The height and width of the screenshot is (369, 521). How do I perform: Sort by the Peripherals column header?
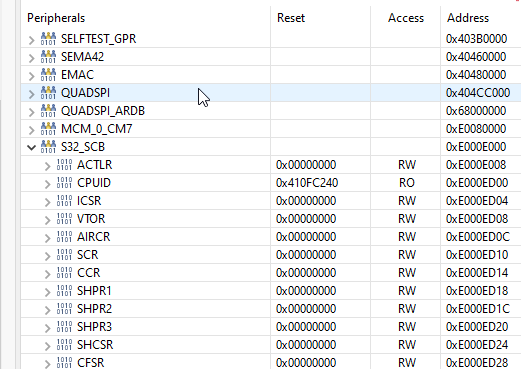(56, 18)
